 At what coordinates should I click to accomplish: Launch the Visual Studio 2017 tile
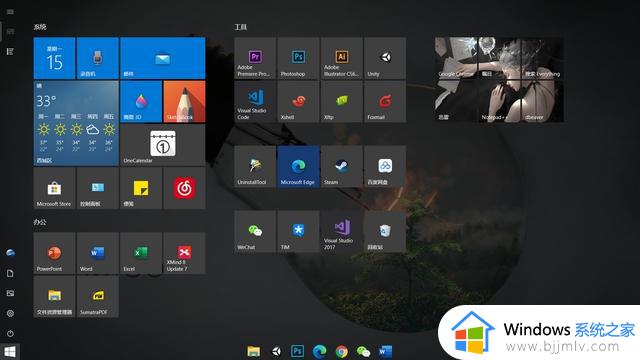pyautogui.click(x=342, y=231)
